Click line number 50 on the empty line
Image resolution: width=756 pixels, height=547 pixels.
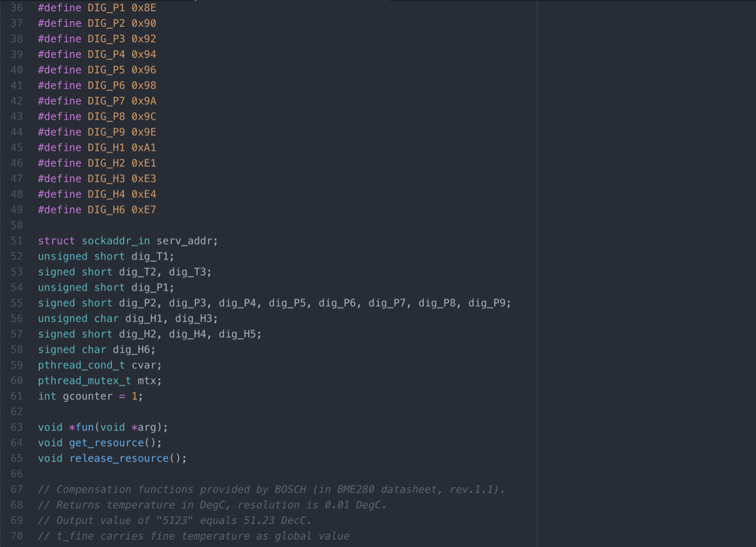[16, 225]
